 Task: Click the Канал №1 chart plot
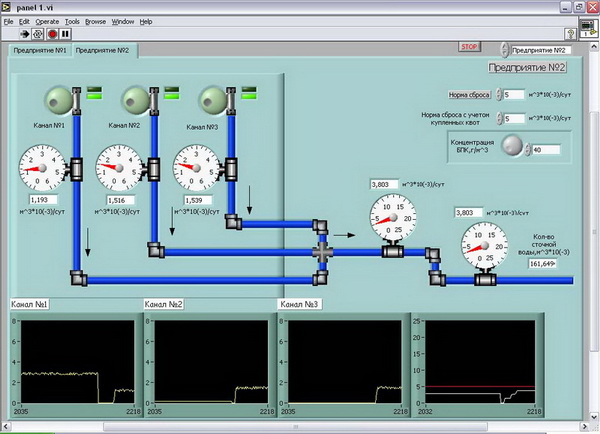pyautogui.click(x=78, y=362)
